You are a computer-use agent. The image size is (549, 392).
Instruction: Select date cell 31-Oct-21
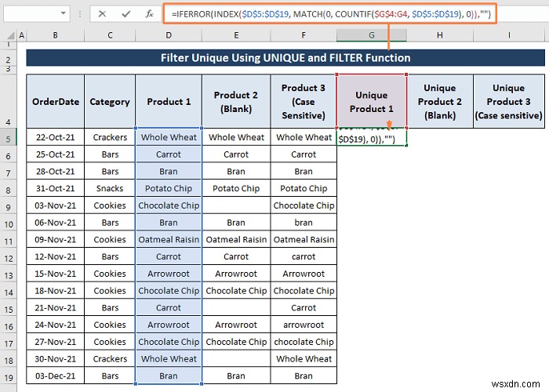56,188
